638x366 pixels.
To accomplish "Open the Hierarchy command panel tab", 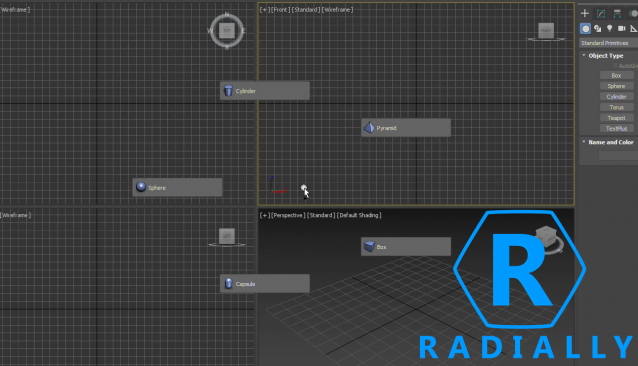I will [x=617, y=13].
